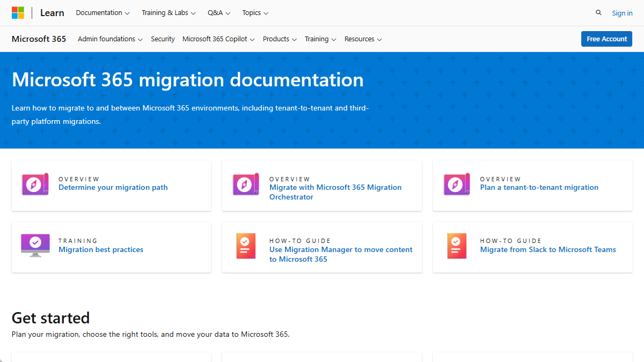Expand the Training & Labs dropdown

(169, 13)
